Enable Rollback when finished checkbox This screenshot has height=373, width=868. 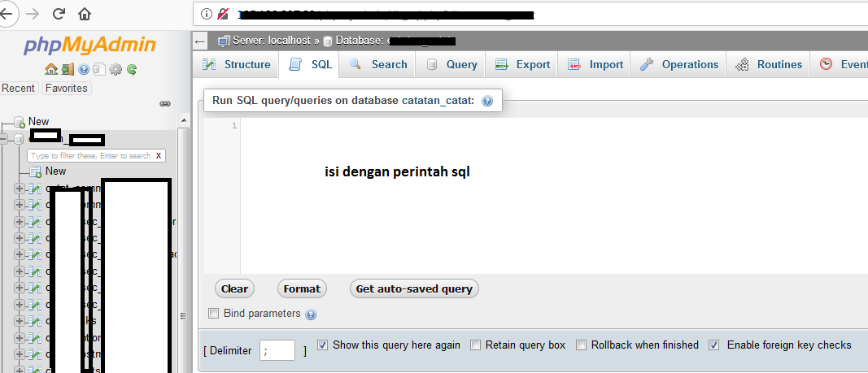[x=582, y=345]
